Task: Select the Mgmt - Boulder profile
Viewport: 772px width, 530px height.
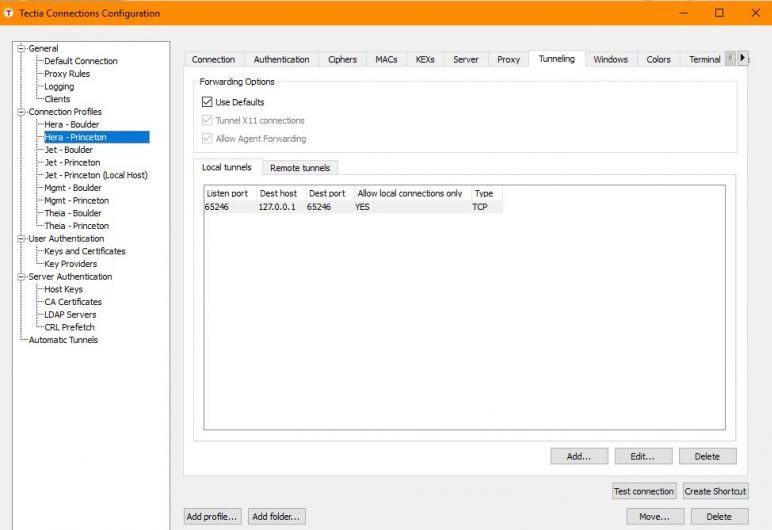Action: pyautogui.click(x=73, y=188)
